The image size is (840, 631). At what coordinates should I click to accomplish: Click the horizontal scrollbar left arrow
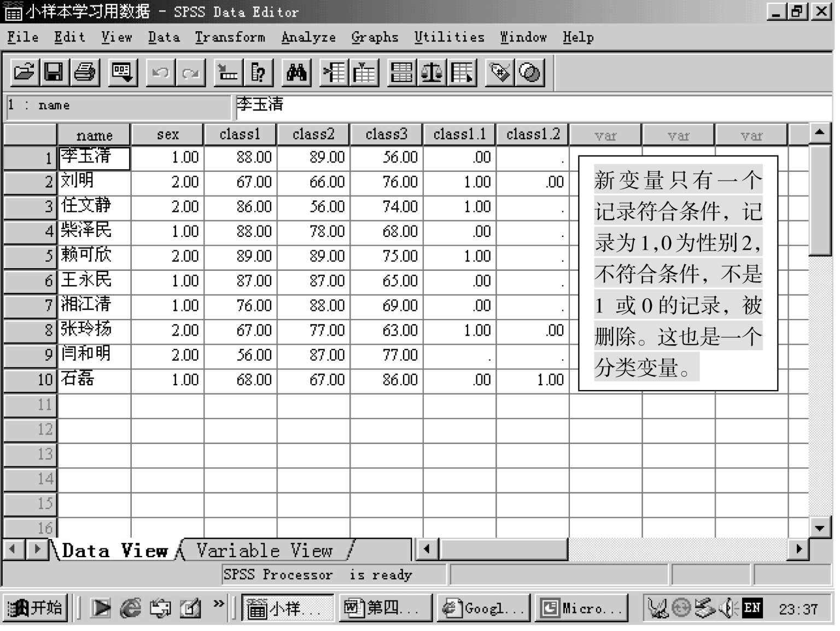pos(427,549)
